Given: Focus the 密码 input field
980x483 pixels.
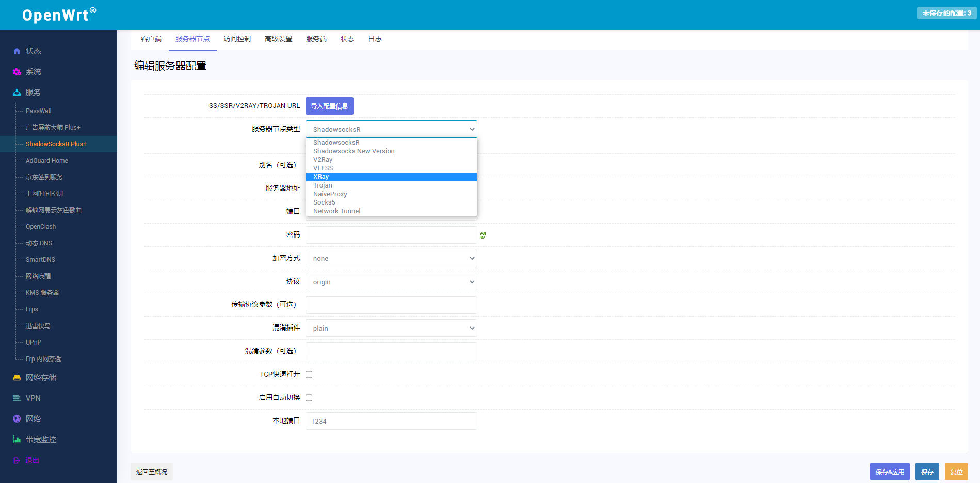Looking at the screenshot, I should point(391,235).
